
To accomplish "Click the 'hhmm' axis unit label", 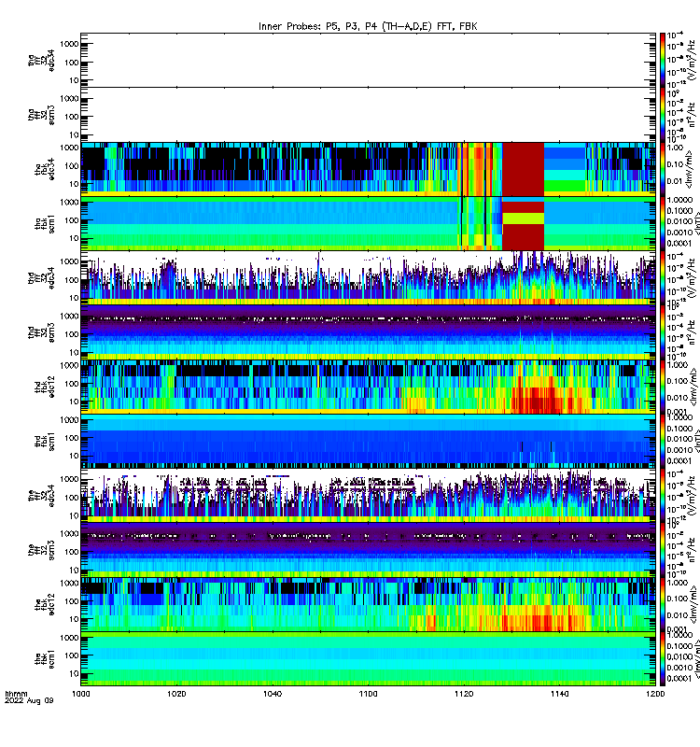I will (x=16, y=694).
